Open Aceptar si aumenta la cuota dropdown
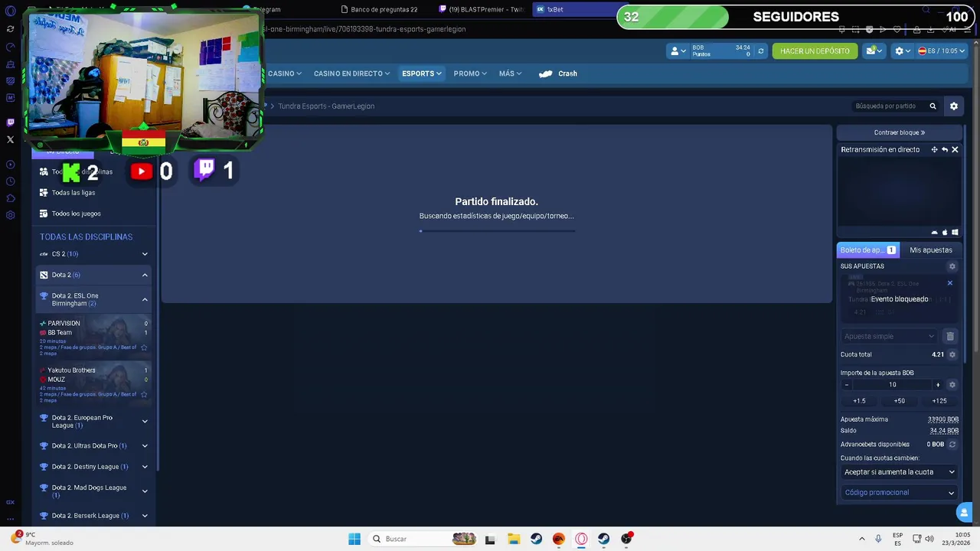This screenshot has width=980, height=551. pos(900,472)
